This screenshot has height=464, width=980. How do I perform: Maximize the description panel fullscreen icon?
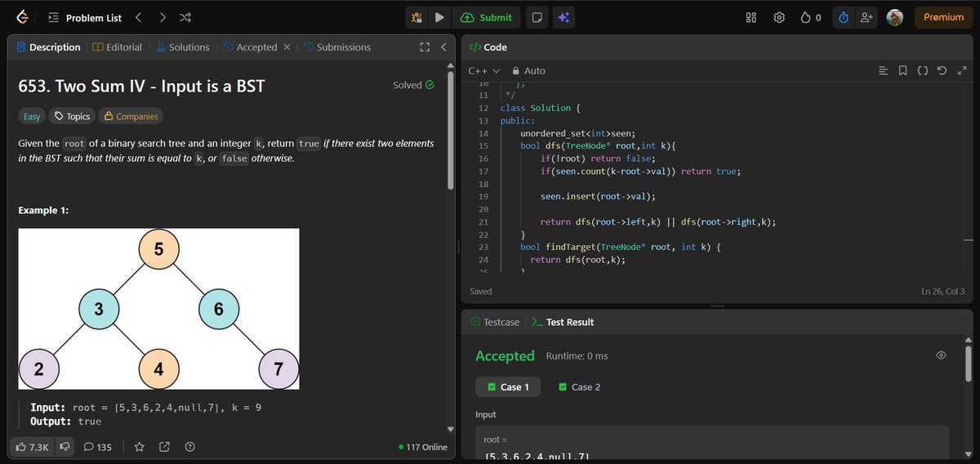coord(425,47)
